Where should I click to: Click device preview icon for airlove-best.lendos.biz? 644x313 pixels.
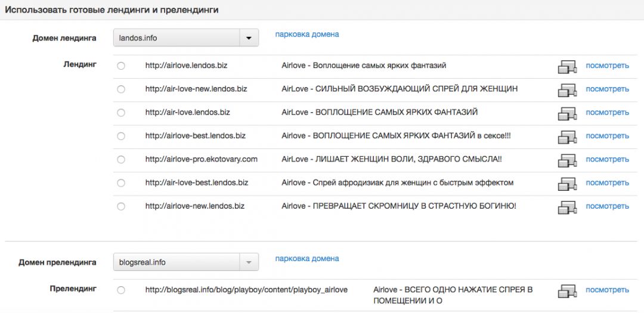pyautogui.click(x=567, y=137)
